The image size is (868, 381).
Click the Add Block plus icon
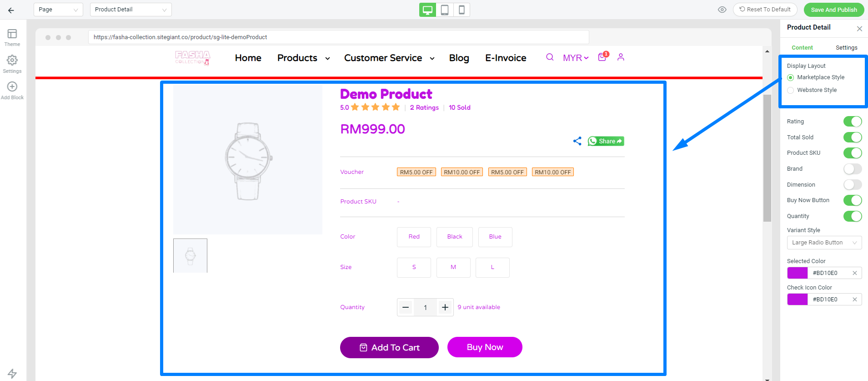12,90
